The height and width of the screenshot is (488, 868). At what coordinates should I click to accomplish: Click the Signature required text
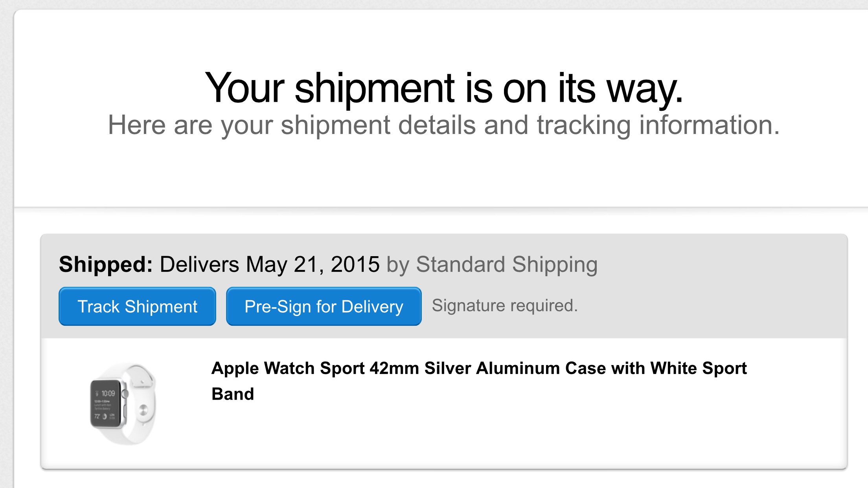tap(505, 306)
